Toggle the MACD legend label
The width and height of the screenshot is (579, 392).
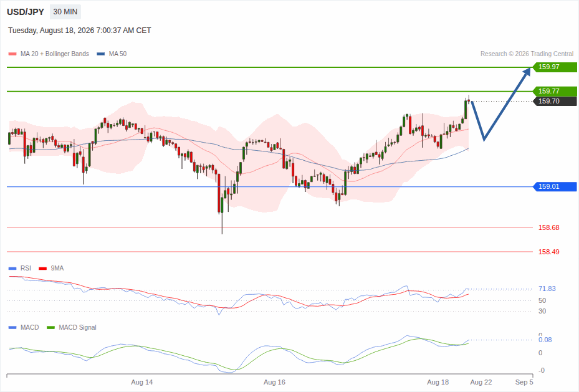(x=29, y=327)
